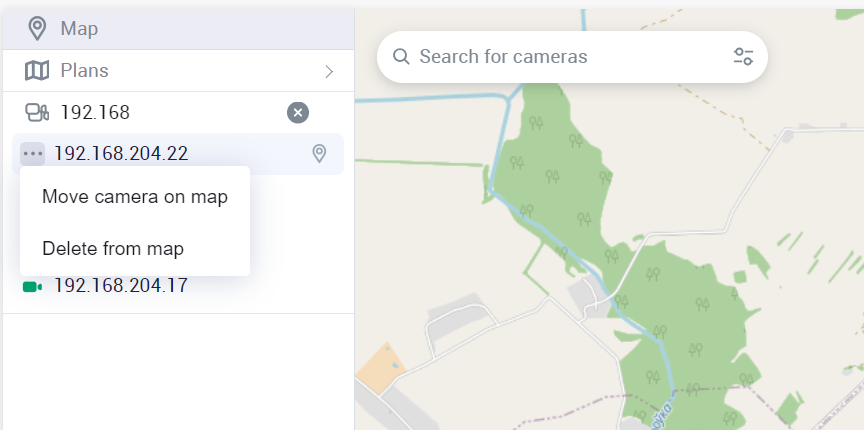The width and height of the screenshot is (864, 430).
Task: Select "Delete from map" menu entry
Action: [x=113, y=248]
